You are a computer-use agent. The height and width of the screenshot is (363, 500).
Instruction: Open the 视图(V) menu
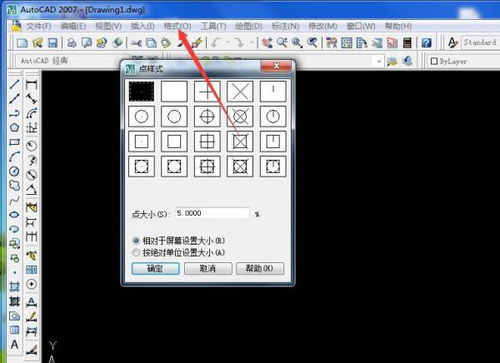108,26
